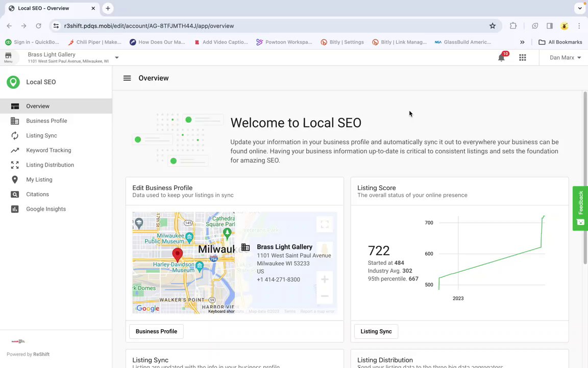The height and width of the screenshot is (368, 588).
Task: Zoom in on the map
Action: click(325, 280)
